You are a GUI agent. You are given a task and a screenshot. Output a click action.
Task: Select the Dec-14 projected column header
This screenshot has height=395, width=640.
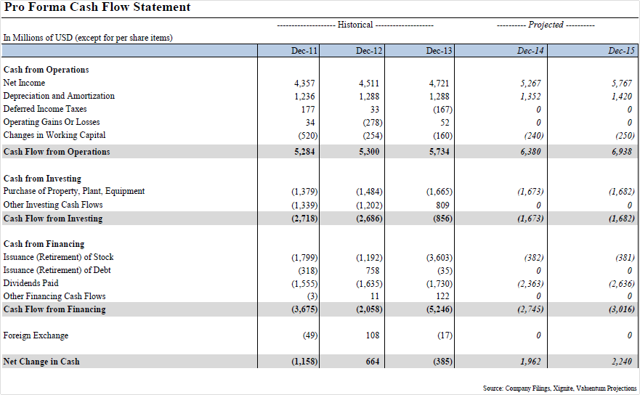coord(530,51)
